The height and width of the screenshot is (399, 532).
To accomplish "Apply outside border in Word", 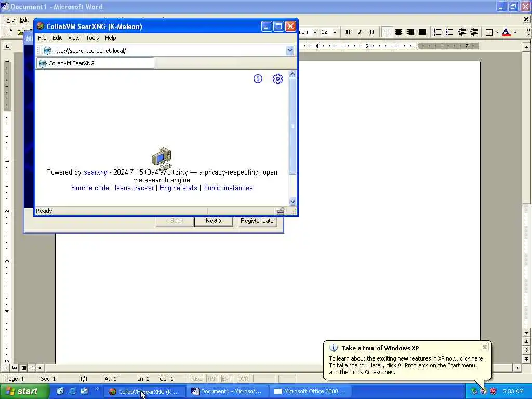I will (x=489, y=32).
